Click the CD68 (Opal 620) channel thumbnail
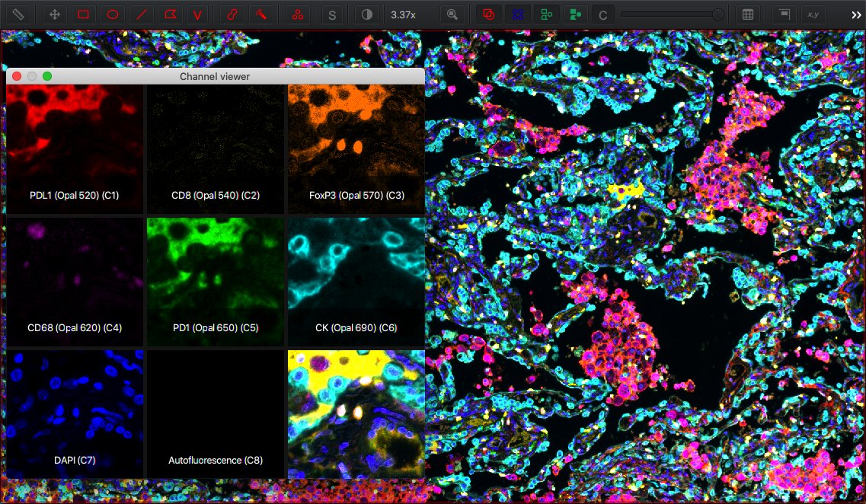This screenshot has height=504, width=866. point(75,282)
